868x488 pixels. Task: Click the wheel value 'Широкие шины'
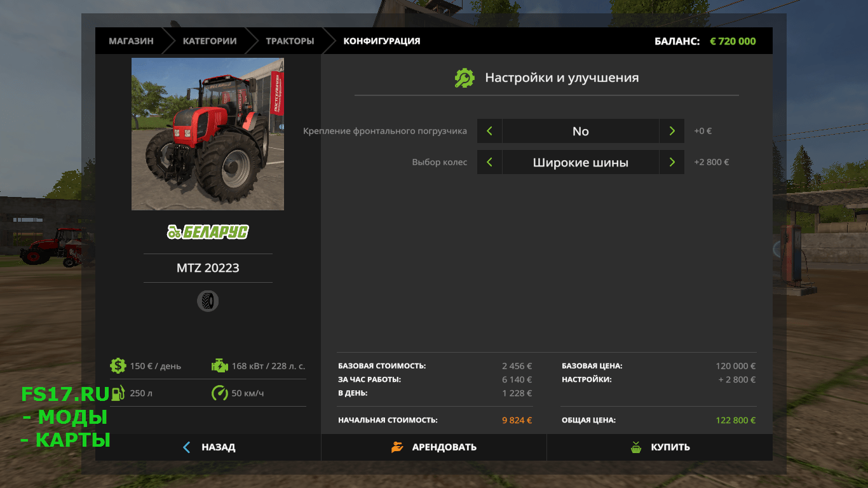(581, 162)
